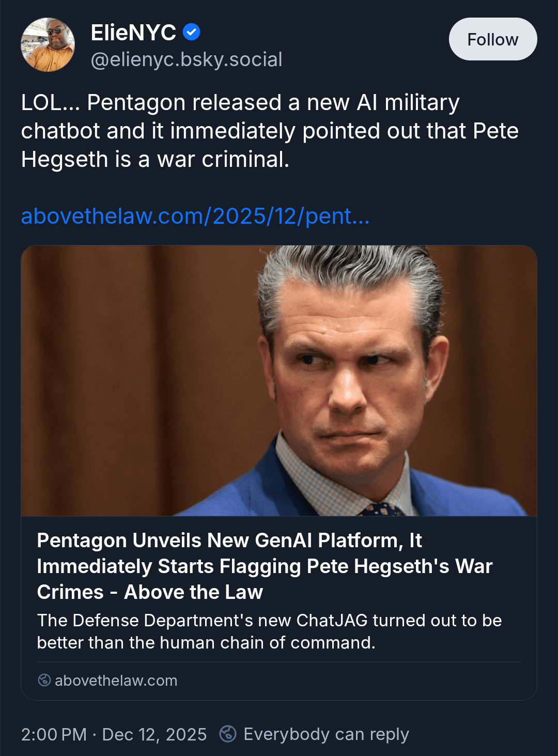Screen dimensions: 558x756
Task: Open the ElieNYC display name
Action: [133, 33]
